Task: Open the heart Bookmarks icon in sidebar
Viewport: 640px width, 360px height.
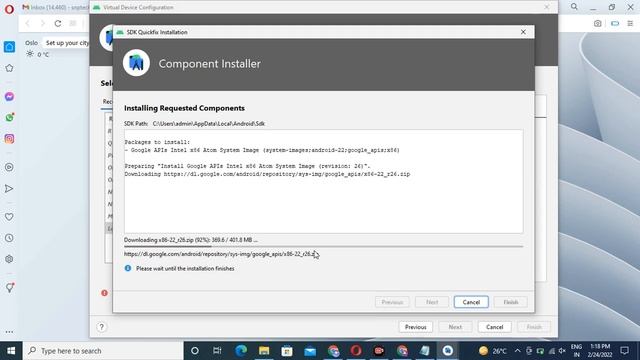Action: click(x=9, y=217)
